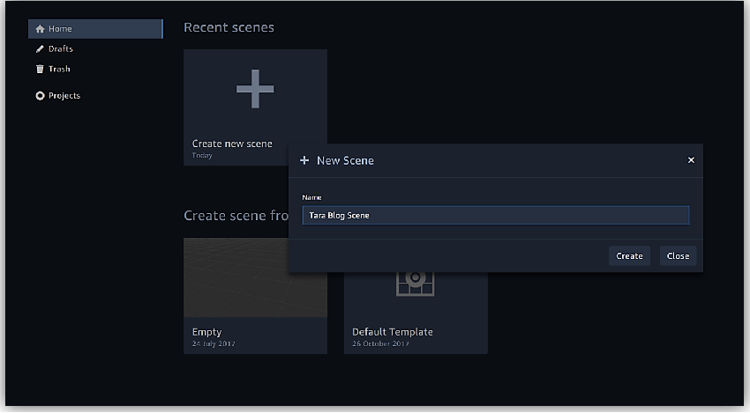The height and width of the screenshot is (413, 750).
Task: Click the Close button in dialog
Action: point(678,256)
